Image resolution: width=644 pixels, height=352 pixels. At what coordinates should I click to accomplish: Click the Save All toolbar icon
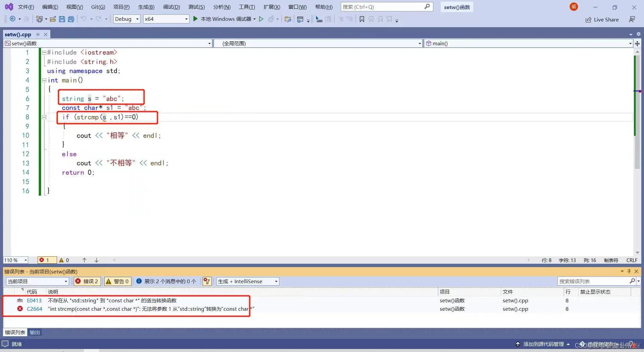tap(71, 19)
